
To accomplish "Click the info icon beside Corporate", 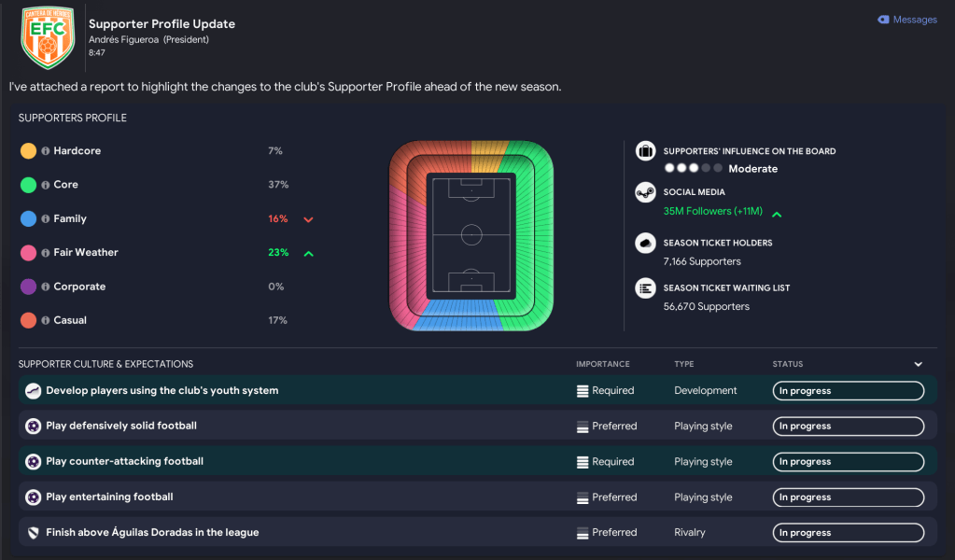I will (45, 287).
